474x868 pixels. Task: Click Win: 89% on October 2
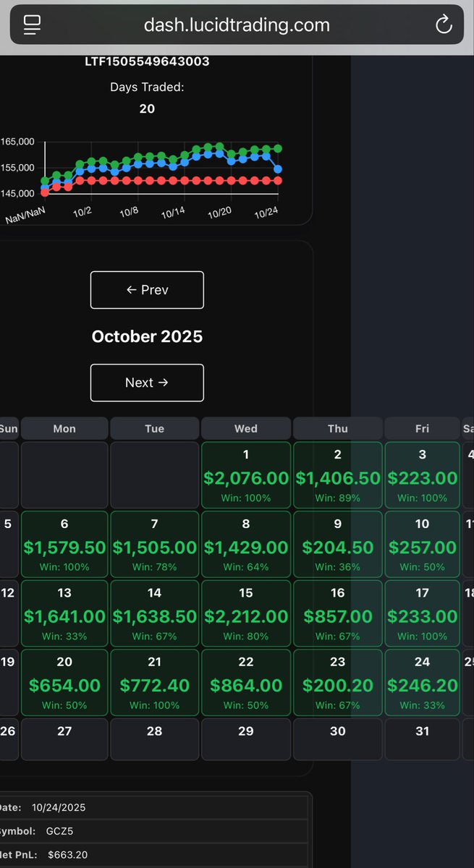tap(338, 498)
